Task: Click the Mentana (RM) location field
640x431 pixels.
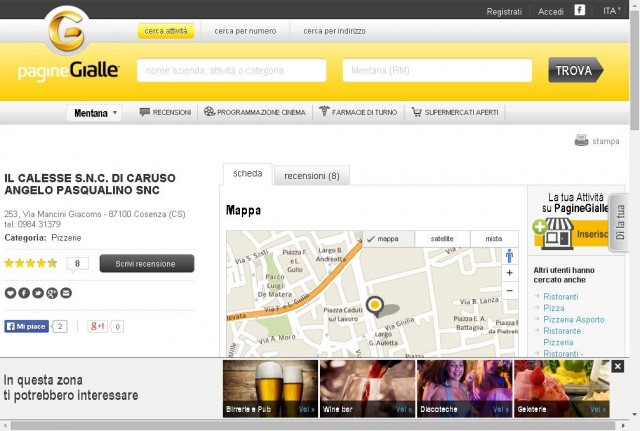Action: pyautogui.click(x=437, y=71)
